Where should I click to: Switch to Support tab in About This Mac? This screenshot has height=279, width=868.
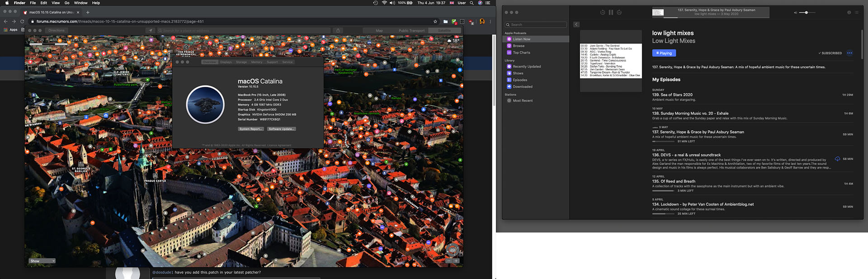tap(272, 62)
